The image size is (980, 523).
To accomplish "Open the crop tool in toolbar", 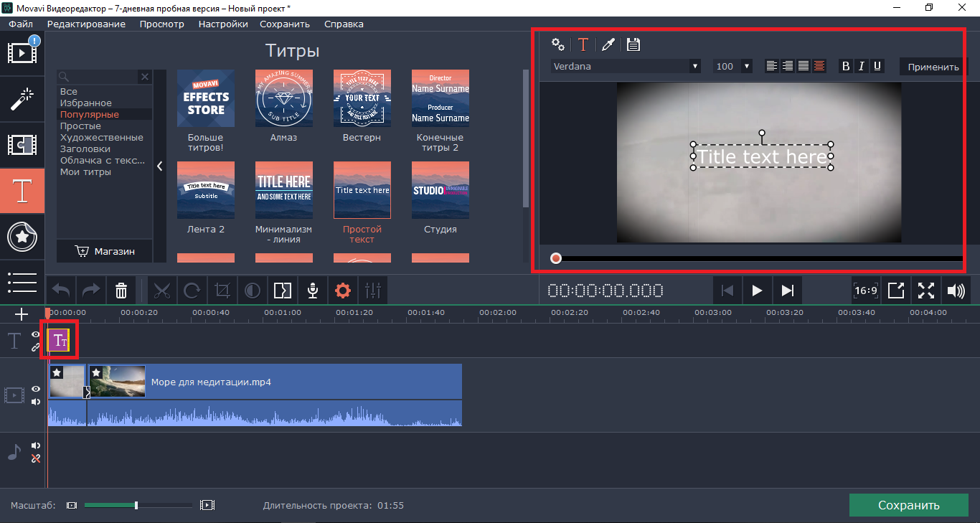I will click(222, 291).
